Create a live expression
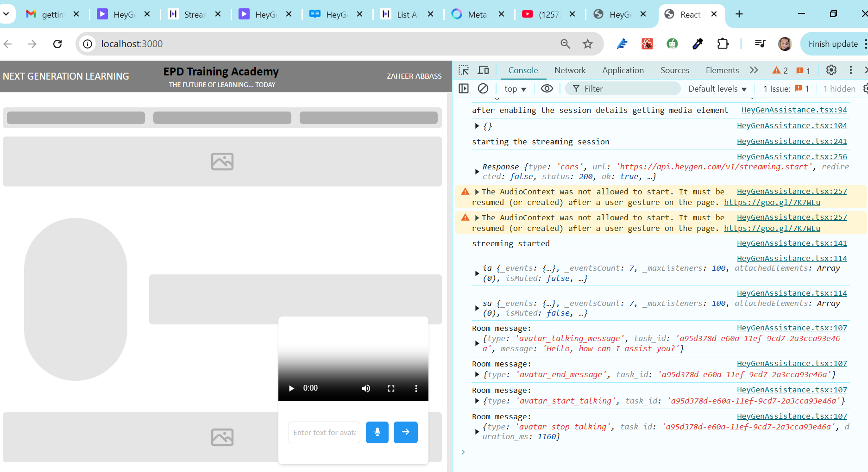 coord(547,88)
